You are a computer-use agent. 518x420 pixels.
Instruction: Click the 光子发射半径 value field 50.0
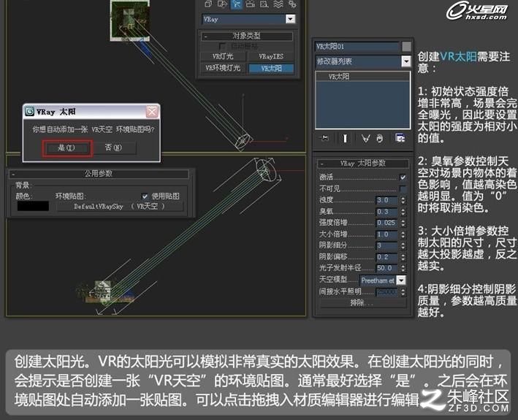[387, 268]
